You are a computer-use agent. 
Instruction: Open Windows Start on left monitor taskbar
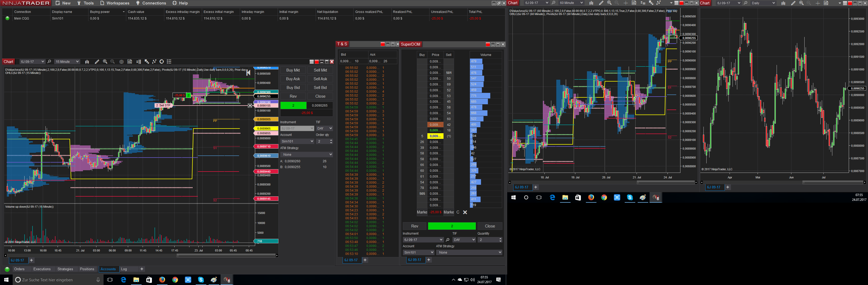[x=6, y=280]
